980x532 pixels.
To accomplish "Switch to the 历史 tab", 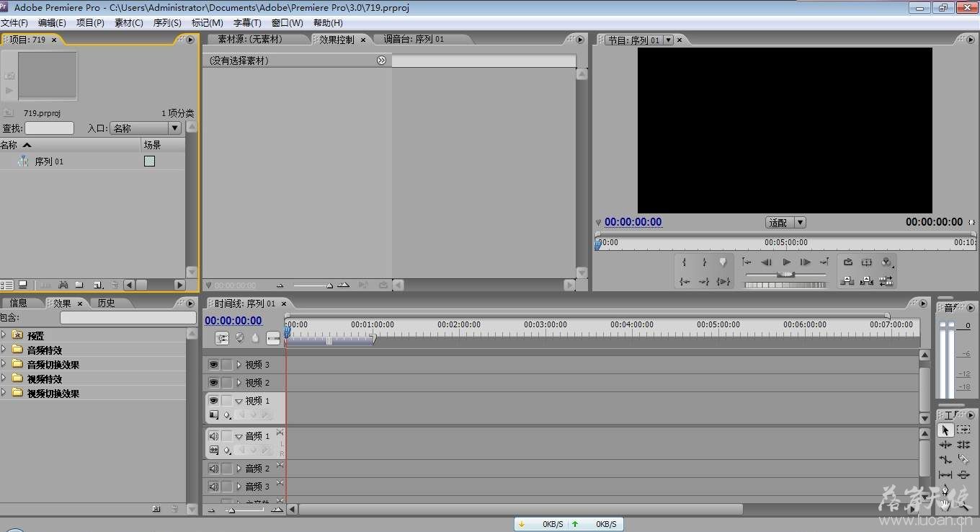I will tap(107, 303).
